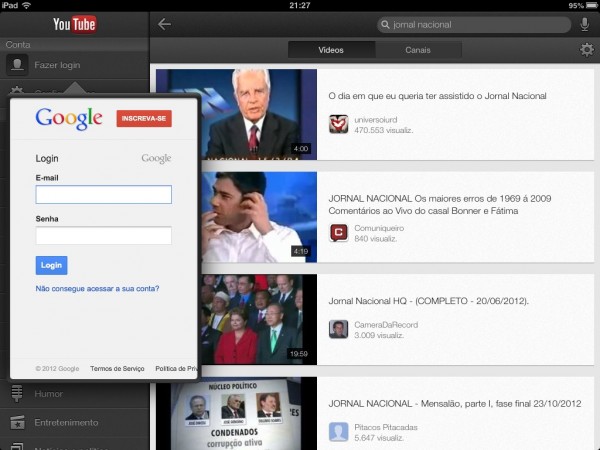Open video 'Jornal Nacional HQ - (COMPLETO'

429,301
